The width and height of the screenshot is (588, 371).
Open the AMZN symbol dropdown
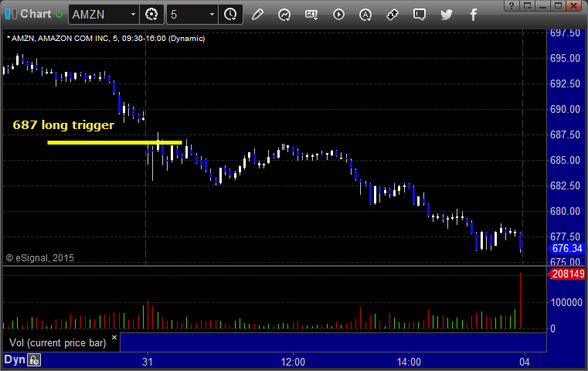pyautogui.click(x=133, y=15)
